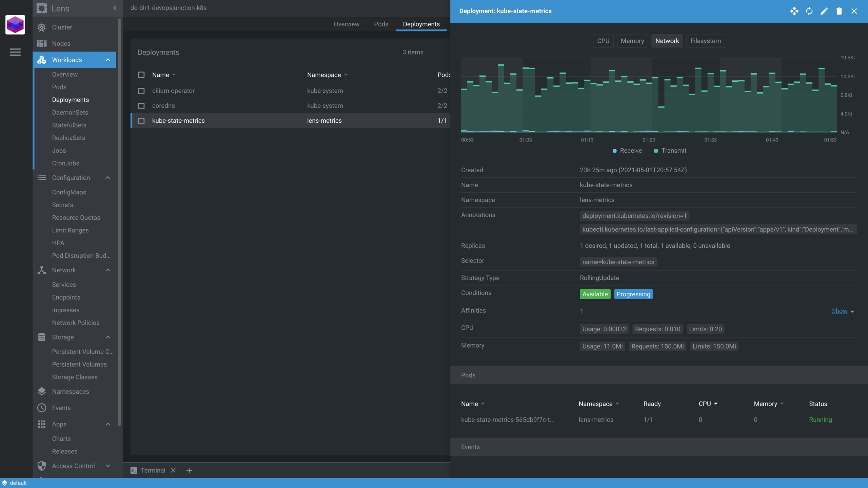Select the devopsjunction cluster cube icon

15,24
